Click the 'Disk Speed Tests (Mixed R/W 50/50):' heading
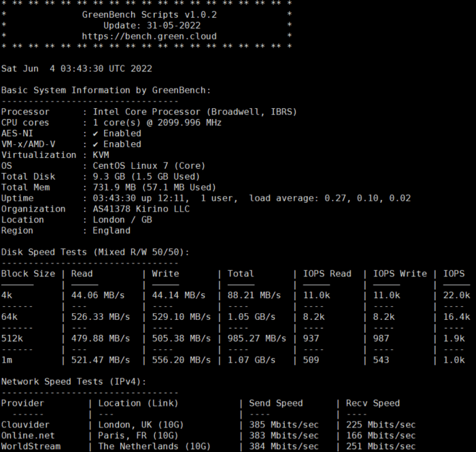The image size is (476, 452). coord(95,253)
